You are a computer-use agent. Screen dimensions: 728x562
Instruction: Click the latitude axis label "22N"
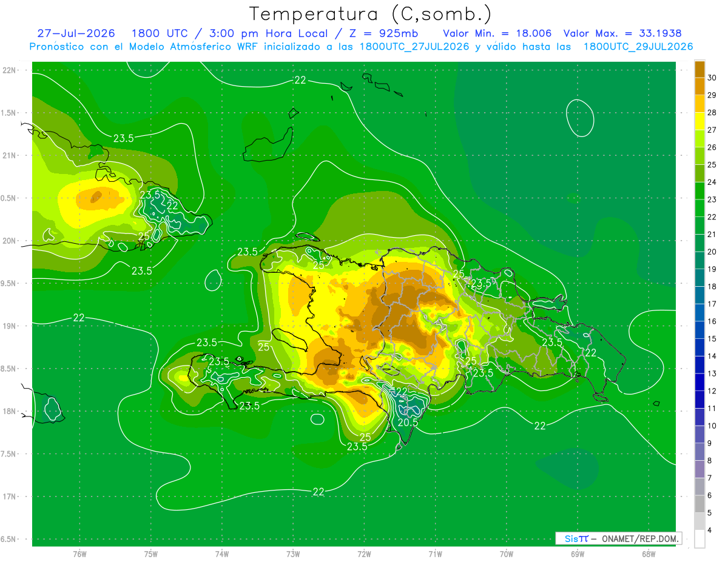point(10,70)
